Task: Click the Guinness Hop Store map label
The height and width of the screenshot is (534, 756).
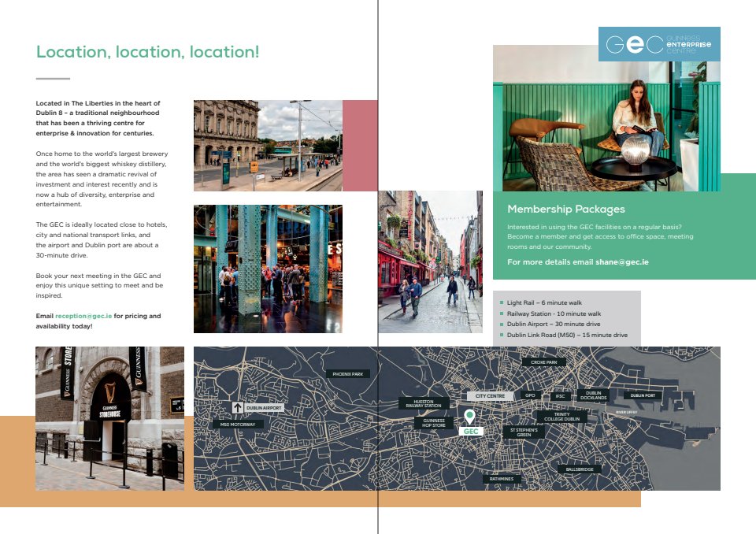Action: pos(433,423)
